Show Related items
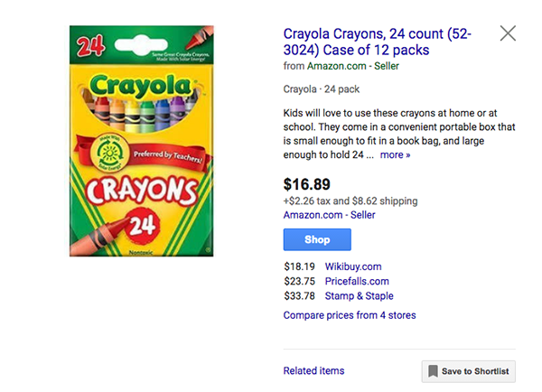Screen dimensions: 542x392 [x=313, y=370]
